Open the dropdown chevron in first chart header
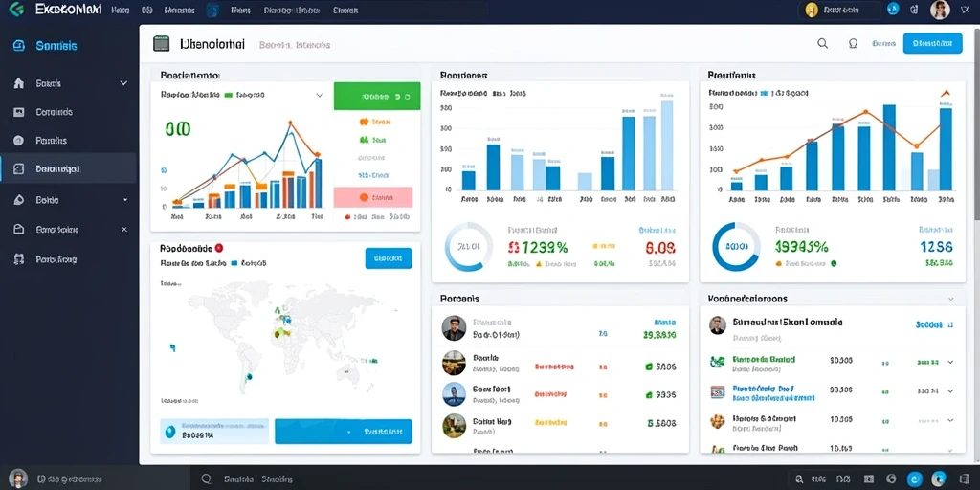Viewport: 980px width, 490px height. (x=320, y=96)
